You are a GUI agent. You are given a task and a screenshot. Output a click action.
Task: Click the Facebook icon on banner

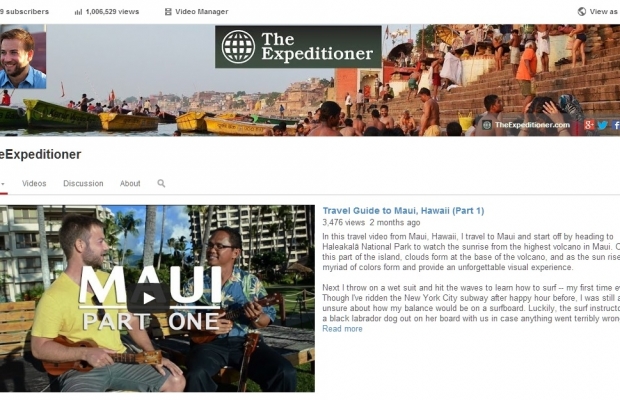[616, 125]
